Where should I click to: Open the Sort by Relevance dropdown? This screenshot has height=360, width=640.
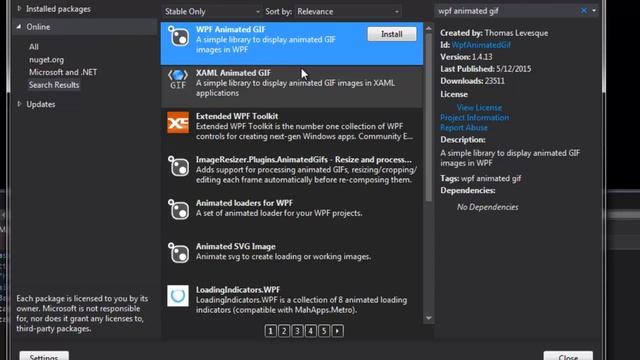click(x=348, y=11)
